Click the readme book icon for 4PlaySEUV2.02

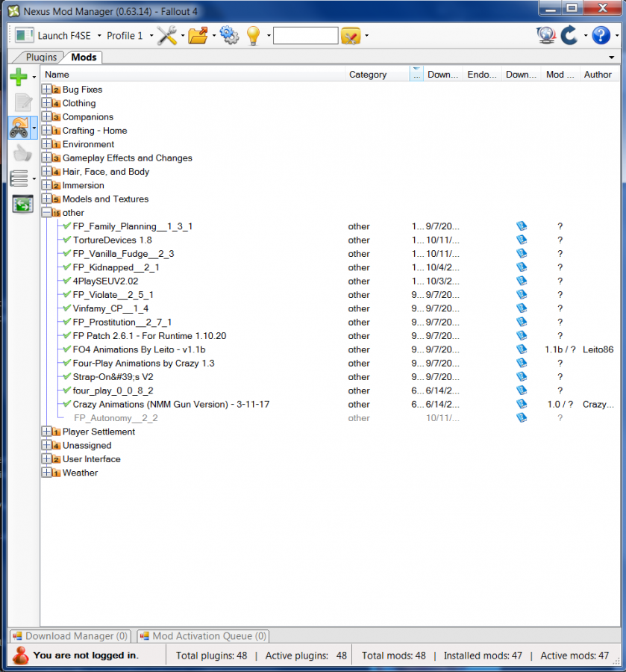(521, 281)
